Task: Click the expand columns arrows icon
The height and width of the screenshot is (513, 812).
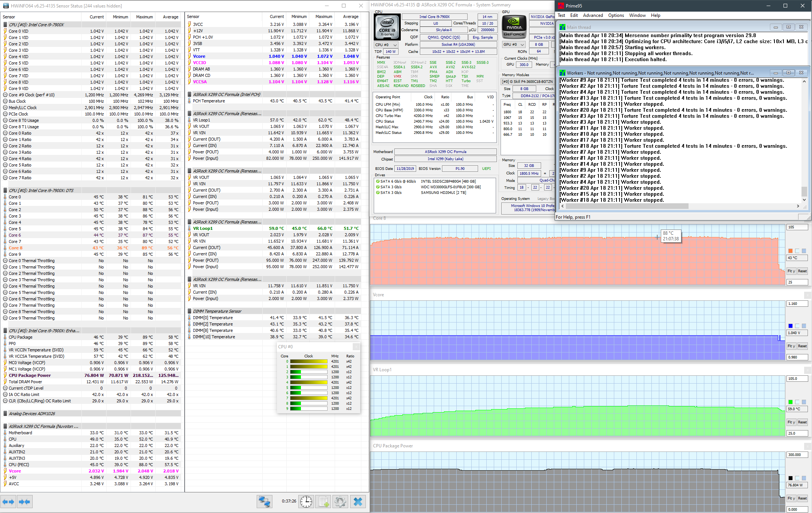Action: (8, 502)
